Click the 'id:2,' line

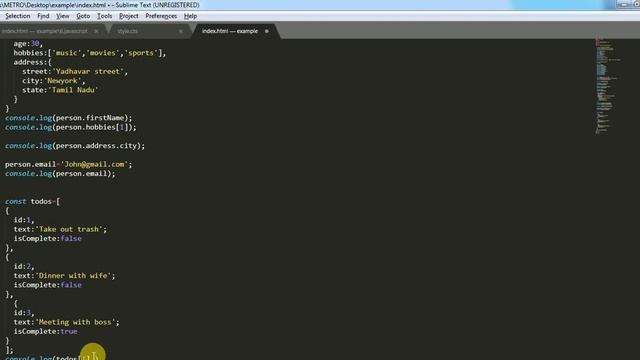coord(24,266)
